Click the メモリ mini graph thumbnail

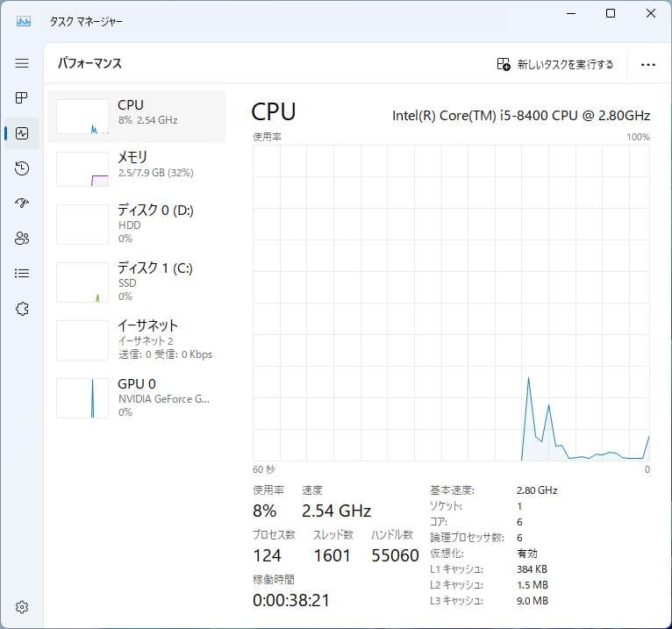click(82, 169)
